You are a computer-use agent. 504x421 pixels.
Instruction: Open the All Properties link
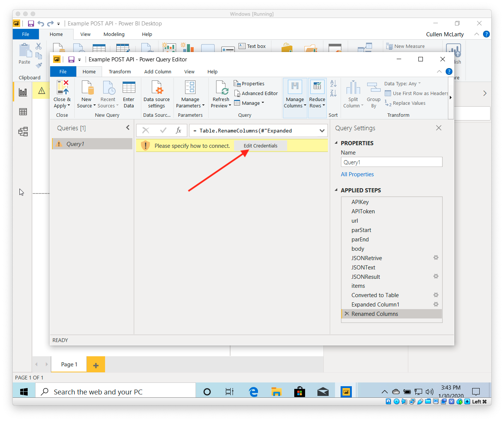pos(357,174)
